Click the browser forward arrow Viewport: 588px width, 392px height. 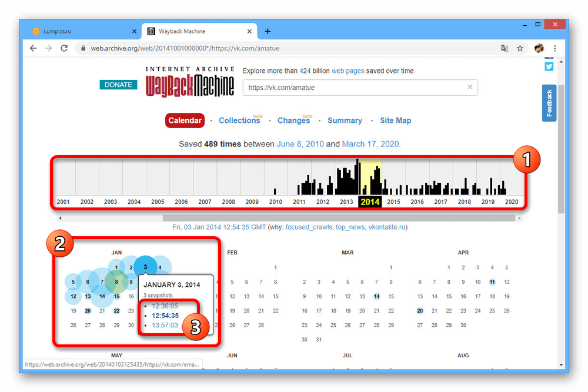[49, 48]
